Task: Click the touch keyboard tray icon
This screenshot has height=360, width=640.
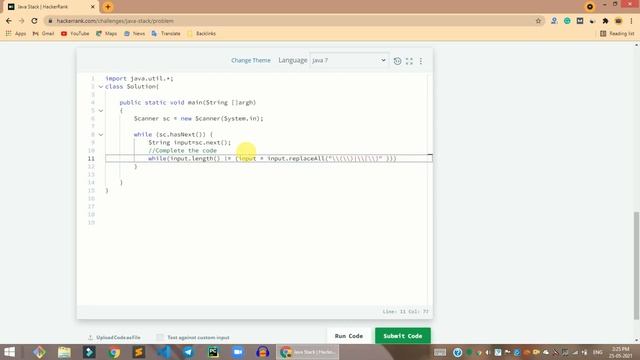Action: pyautogui.click(x=440, y=352)
